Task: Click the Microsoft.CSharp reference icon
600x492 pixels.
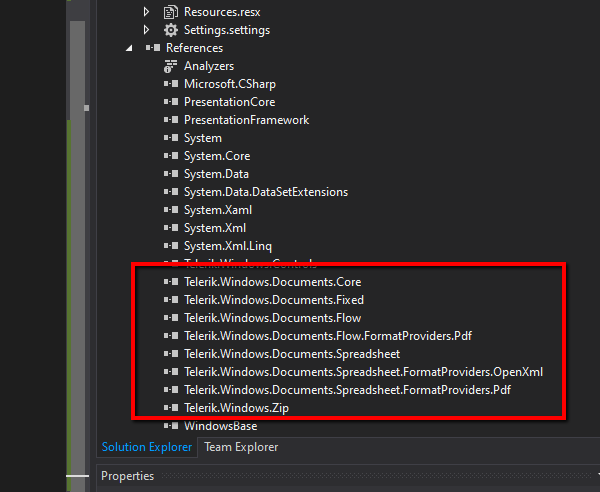Action: [x=170, y=84]
